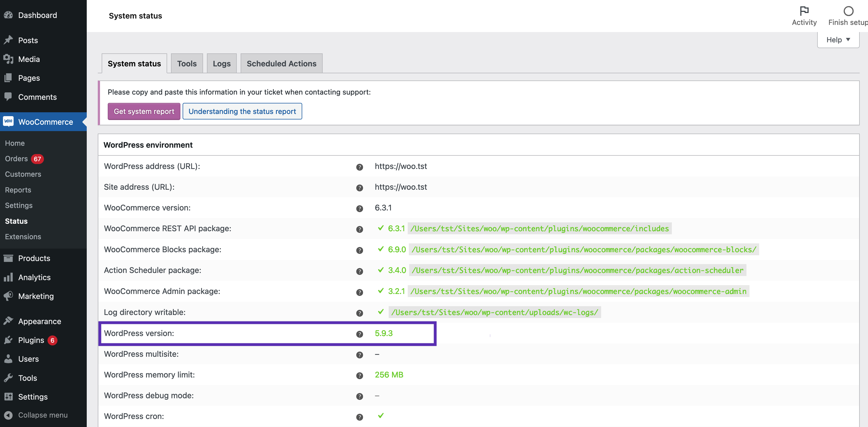
Task: Open the Logs tab
Action: coord(221,63)
